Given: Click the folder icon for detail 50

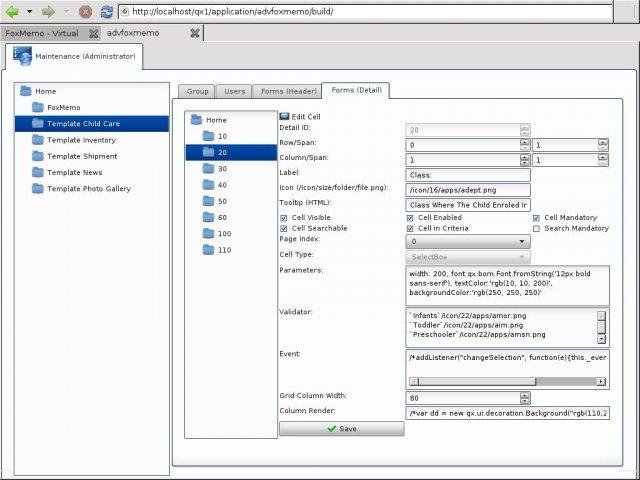Looking at the screenshot, I should [x=209, y=201].
